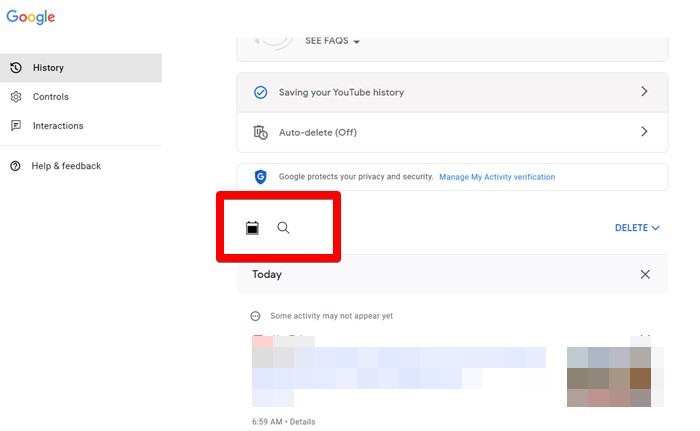Click 'Google protects your privacy and security.' text

coord(356,176)
